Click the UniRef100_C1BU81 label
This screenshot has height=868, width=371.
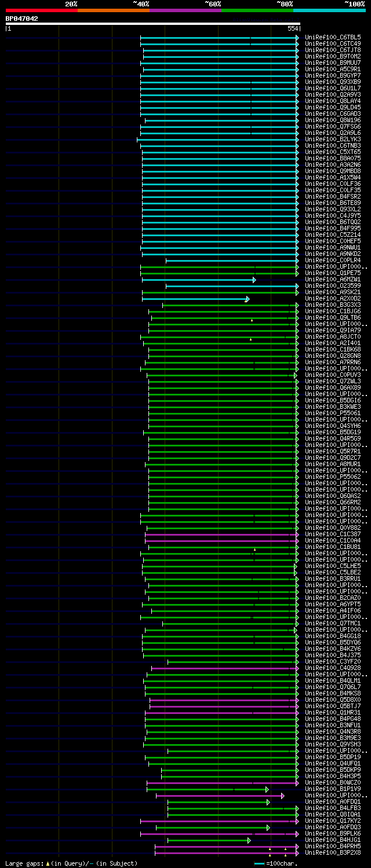coord(333,547)
